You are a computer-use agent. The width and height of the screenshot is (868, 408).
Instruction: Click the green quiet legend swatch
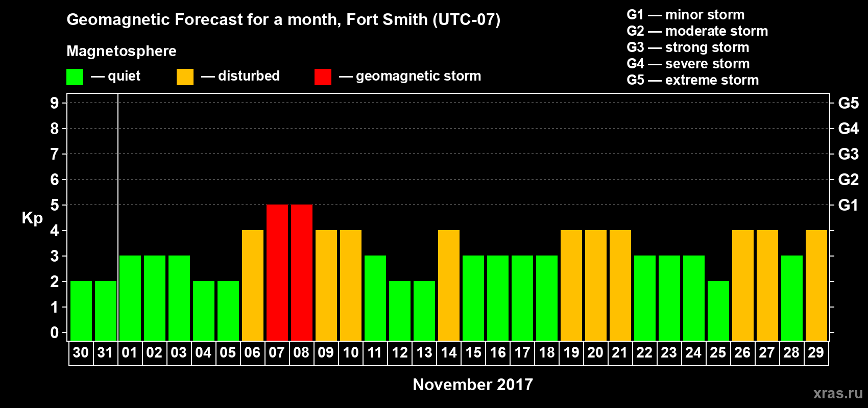[x=75, y=77]
